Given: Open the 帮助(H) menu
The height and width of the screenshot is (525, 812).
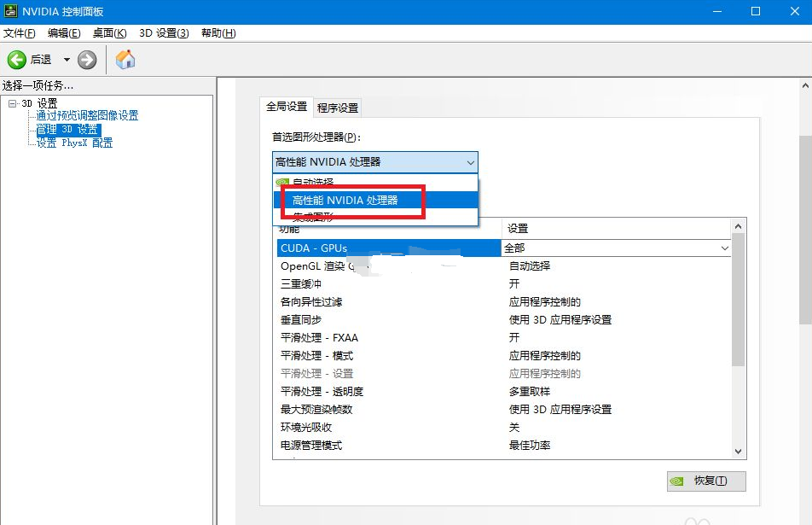Looking at the screenshot, I should pyautogui.click(x=218, y=33).
